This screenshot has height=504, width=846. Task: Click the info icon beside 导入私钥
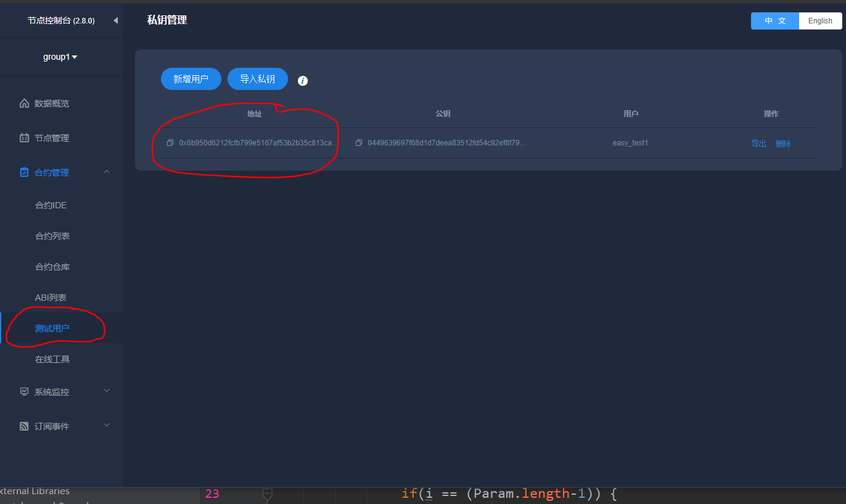coord(302,80)
